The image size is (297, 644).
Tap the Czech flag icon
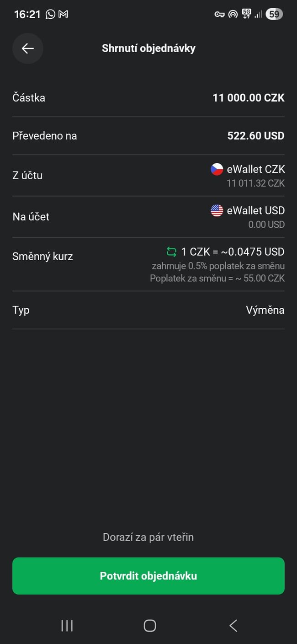click(x=217, y=169)
